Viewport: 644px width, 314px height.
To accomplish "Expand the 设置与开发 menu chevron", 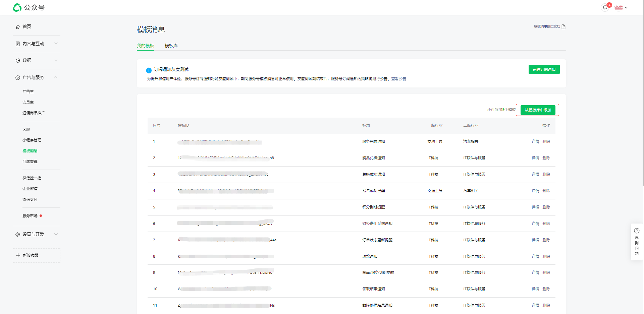I will tap(56, 234).
